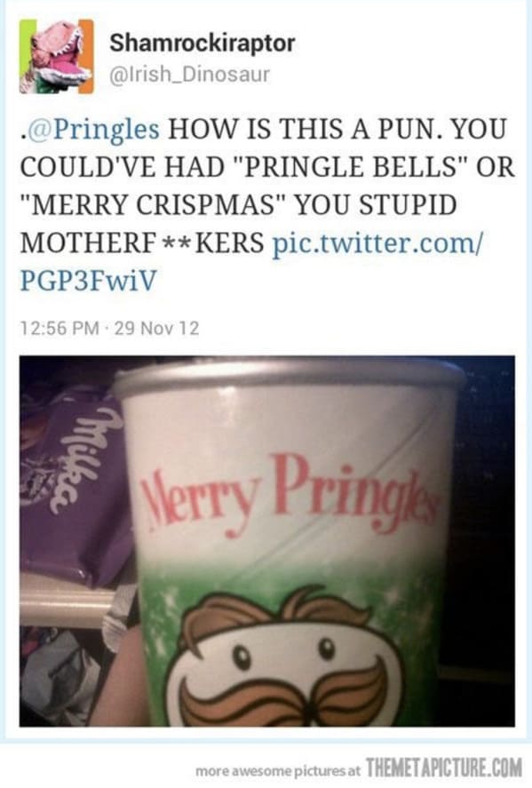Click the silver lid of the can
The width and height of the screenshot is (532, 788).
pos(289,374)
